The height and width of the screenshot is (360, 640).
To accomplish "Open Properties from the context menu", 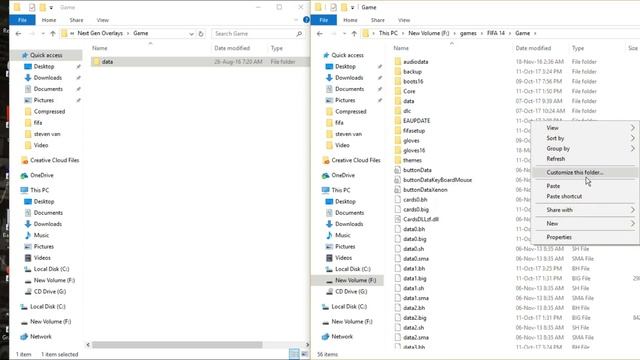I will click(x=559, y=237).
